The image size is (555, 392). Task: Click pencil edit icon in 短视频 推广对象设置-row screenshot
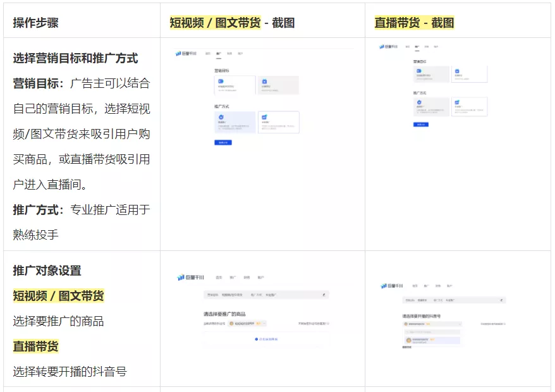coord(324,295)
